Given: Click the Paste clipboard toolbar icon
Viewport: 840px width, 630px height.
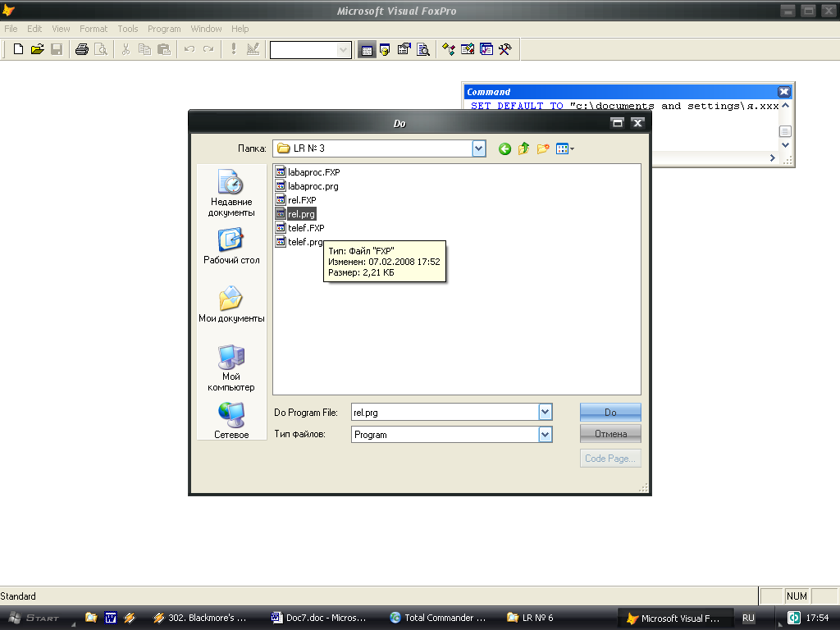Looking at the screenshot, I should [164, 49].
